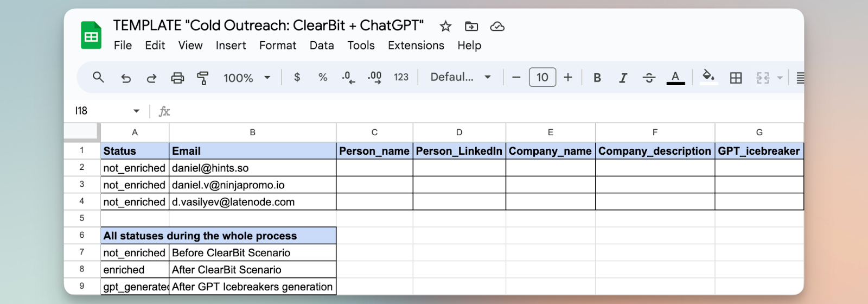Select cell with d.vasilyev@latenode.com
Viewport: 868px width, 304px height.
(x=252, y=201)
